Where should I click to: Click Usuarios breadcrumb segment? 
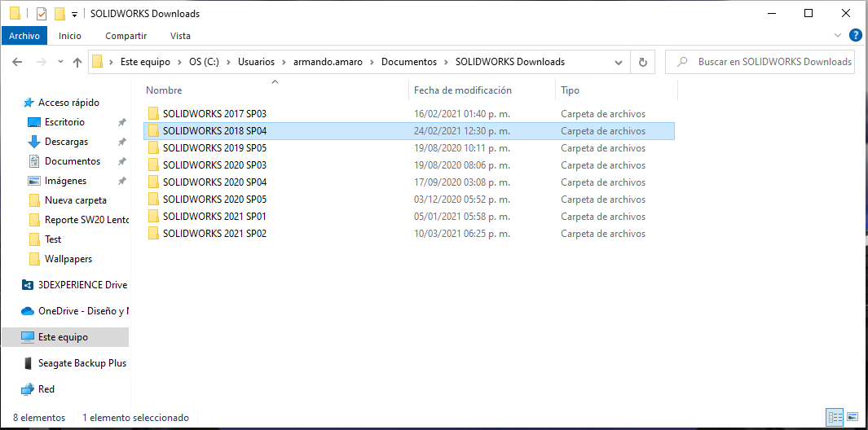[256, 62]
